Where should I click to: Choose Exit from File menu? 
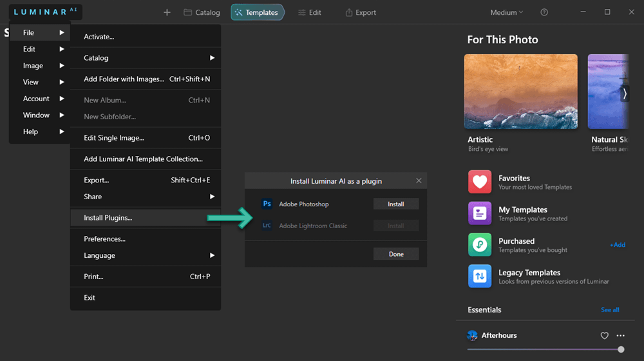point(146,298)
